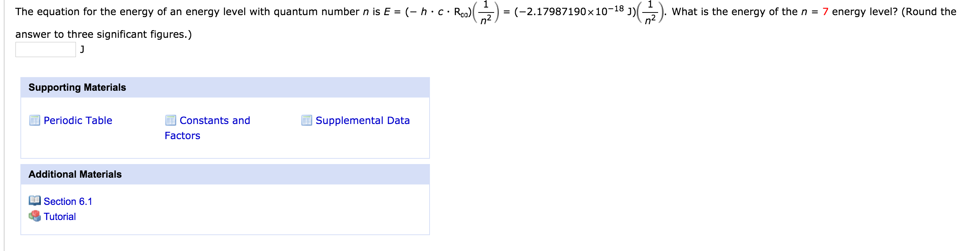
Task: Focus the answer input box in joules
Action: [46, 50]
